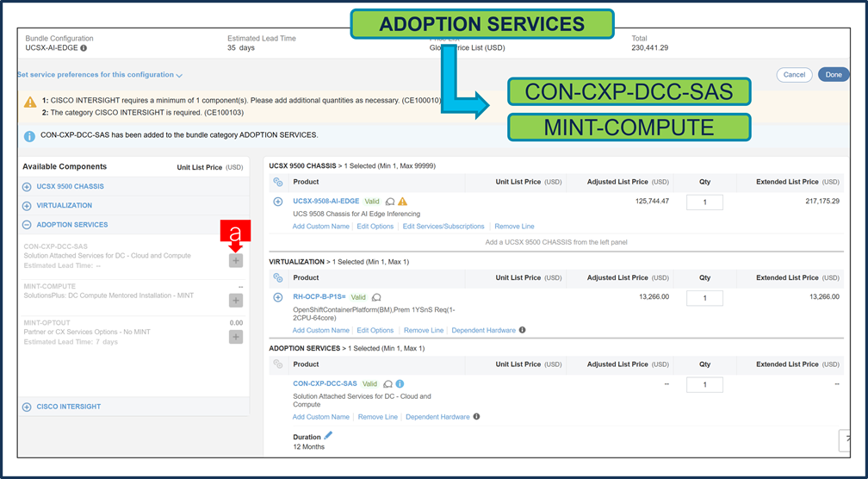Add CON-CXP-DCC-SAS using its plus button
The height and width of the screenshot is (479, 868).
(236, 260)
